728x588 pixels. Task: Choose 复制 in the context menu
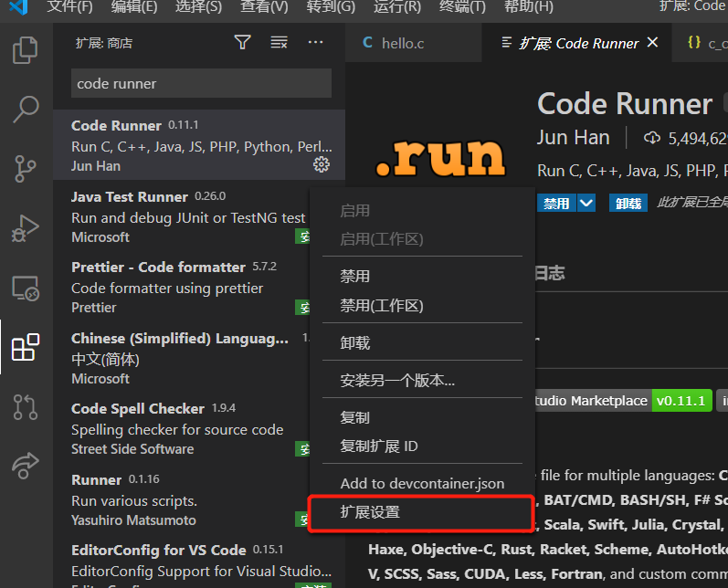422,417
